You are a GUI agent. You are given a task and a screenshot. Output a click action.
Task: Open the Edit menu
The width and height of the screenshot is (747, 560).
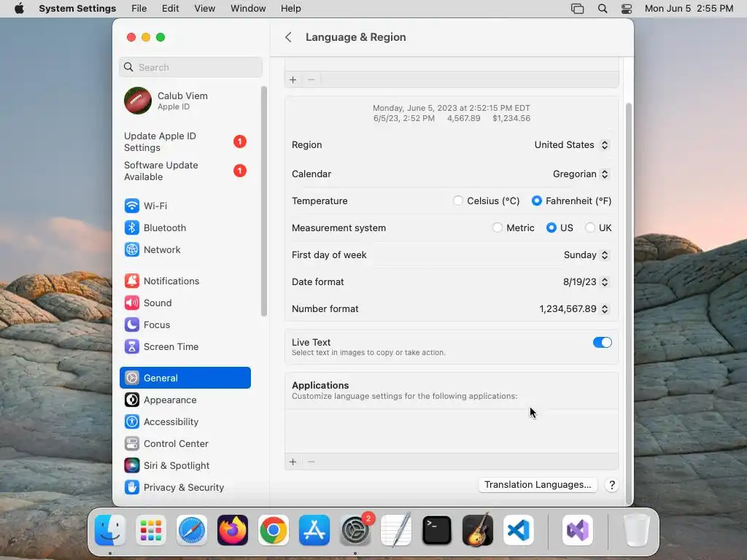coord(170,9)
